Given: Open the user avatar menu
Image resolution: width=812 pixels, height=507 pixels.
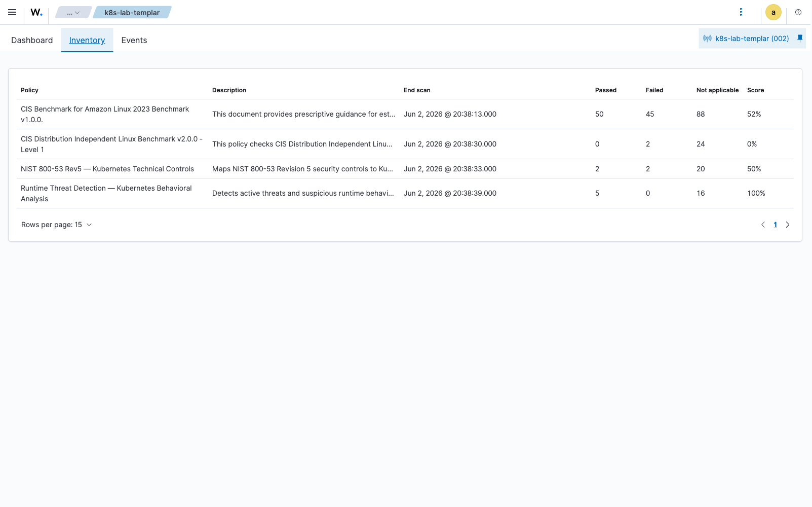Looking at the screenshot, I should coord(774,12).
